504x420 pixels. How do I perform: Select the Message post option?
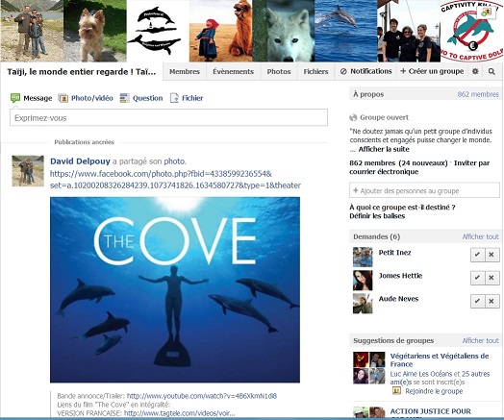pyautogui.click(x=31, y=98)
